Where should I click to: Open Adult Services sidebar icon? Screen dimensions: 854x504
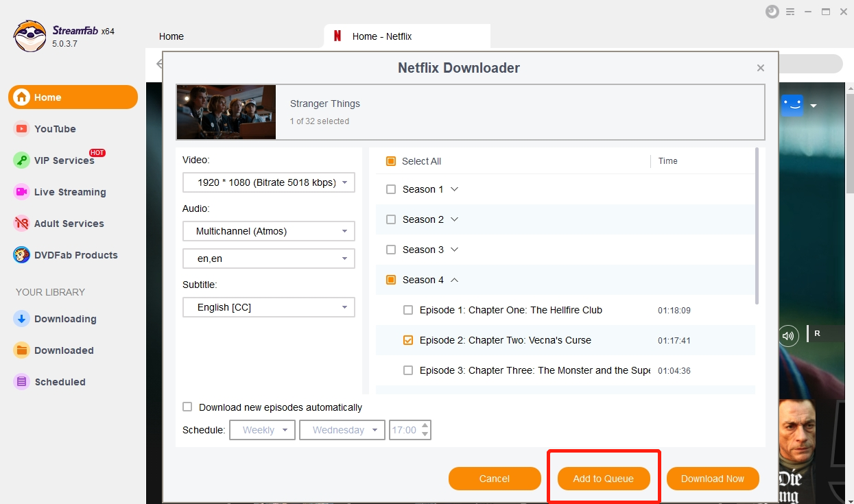pos(22,224)
